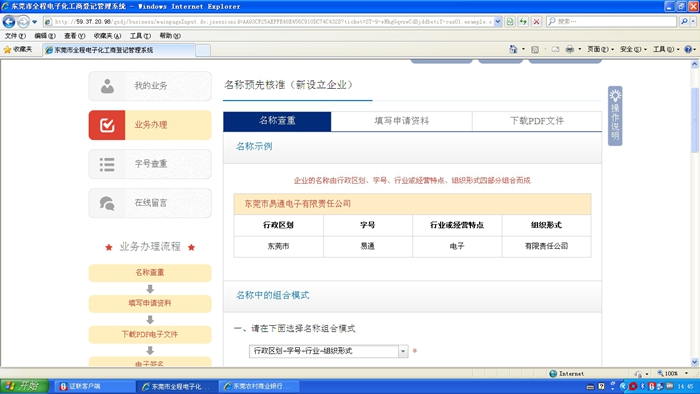
Task: Switch to 证联客户端 taskbar window
Action: point(95,386)
